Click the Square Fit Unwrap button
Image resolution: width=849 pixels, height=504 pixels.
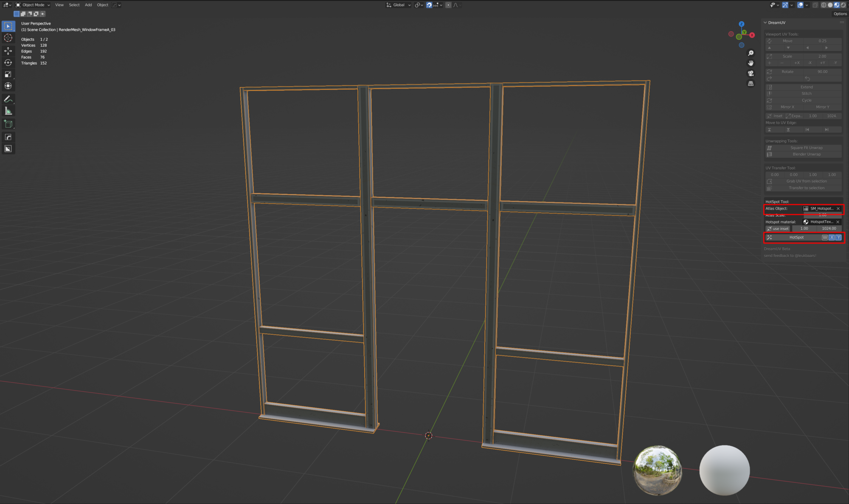pos(806,148)
